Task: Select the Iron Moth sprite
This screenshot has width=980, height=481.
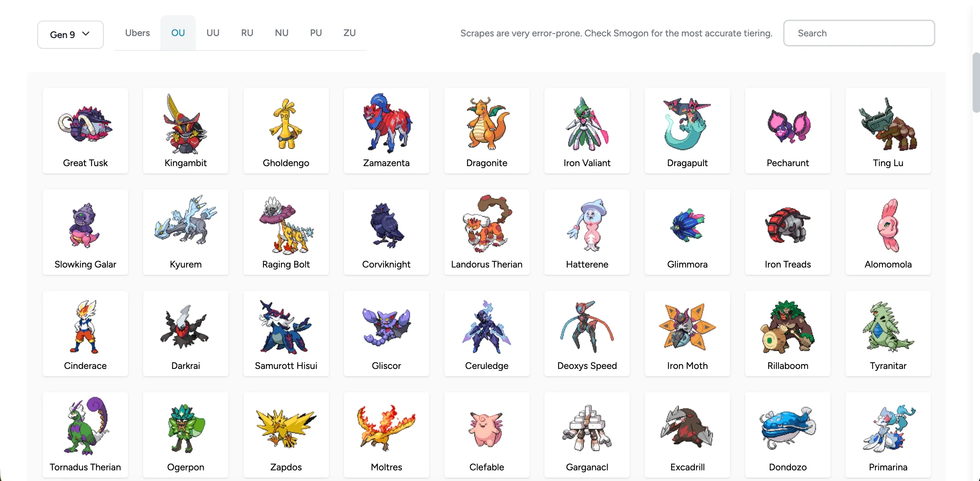Action: (687, 327)
